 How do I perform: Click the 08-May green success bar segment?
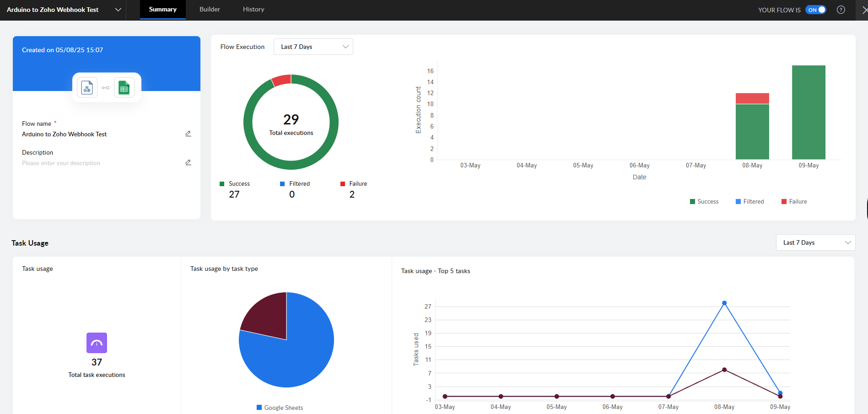pyautogui.click(x=752, y=132)
